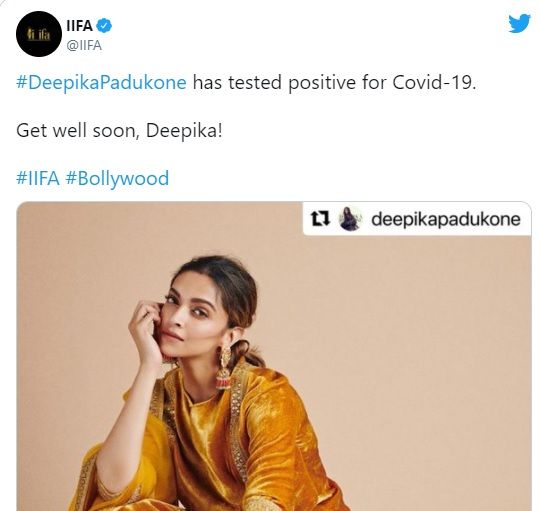Click the Twitter bird logo
The width and height of the screenshot is (540, 511).
(519, 23)
